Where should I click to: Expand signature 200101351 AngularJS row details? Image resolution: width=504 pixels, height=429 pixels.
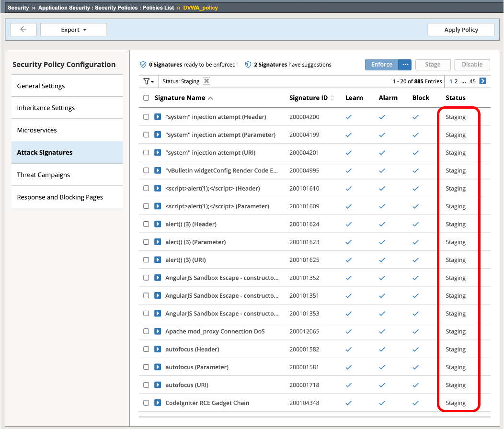coord(158,295)
